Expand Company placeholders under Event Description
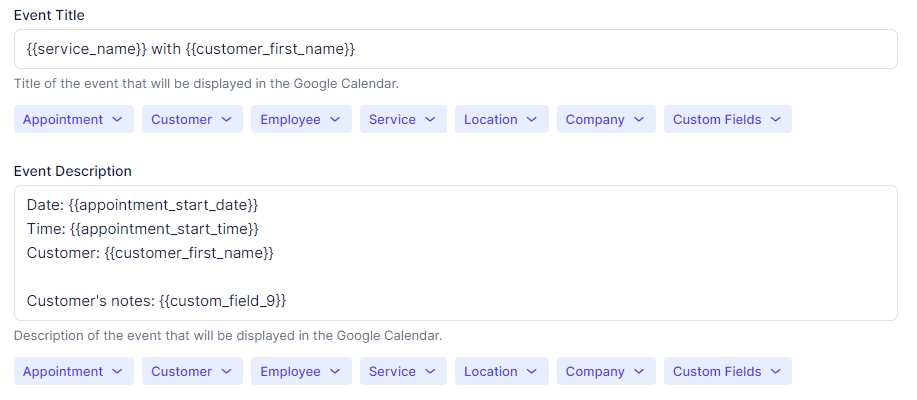This screenshot has width=917, height=400. (606, 372)
